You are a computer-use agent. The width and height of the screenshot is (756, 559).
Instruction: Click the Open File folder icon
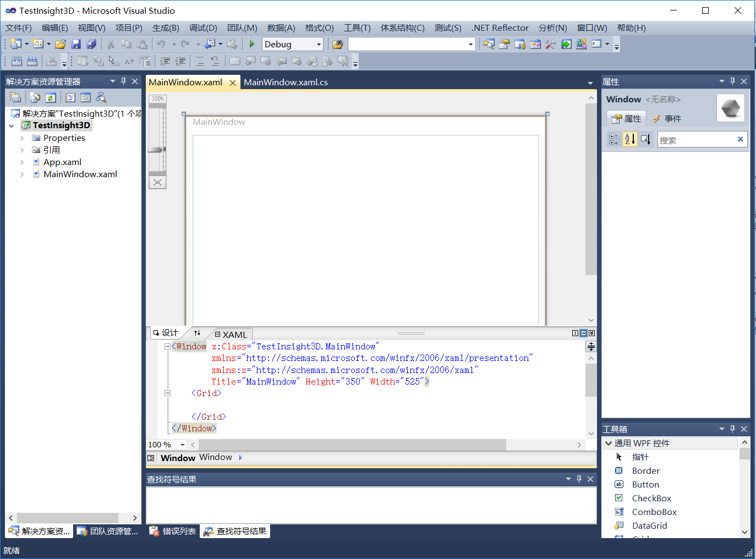(61, 44)
